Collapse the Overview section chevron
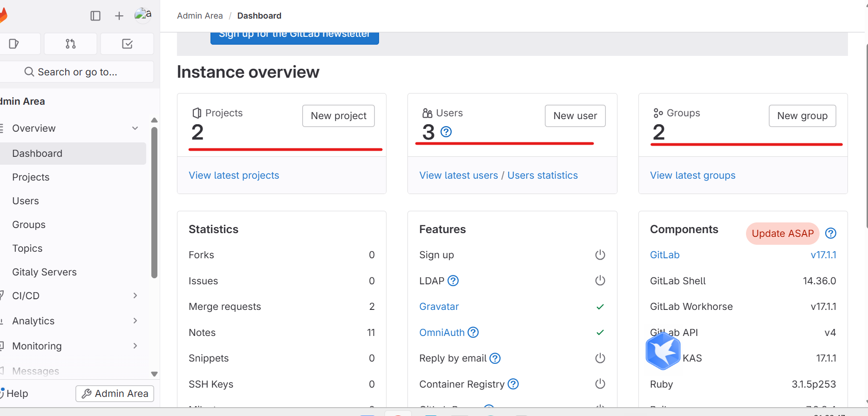The image size is (868, 416). tap(135, 128)
